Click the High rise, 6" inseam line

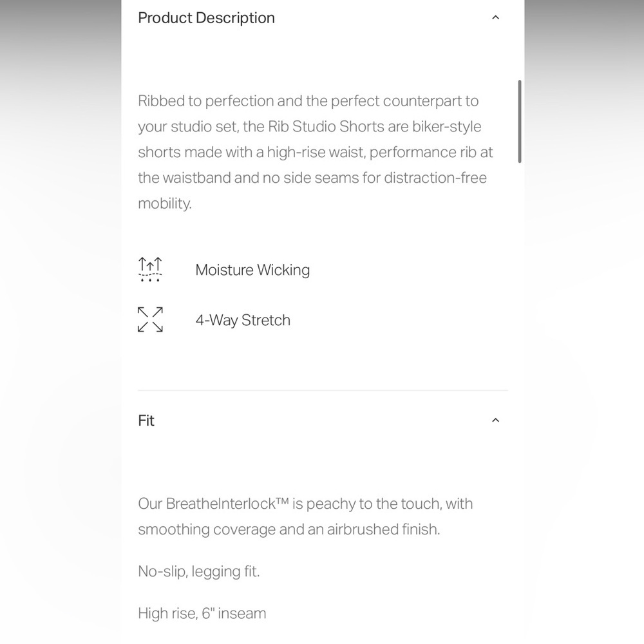tap(202, 613)
